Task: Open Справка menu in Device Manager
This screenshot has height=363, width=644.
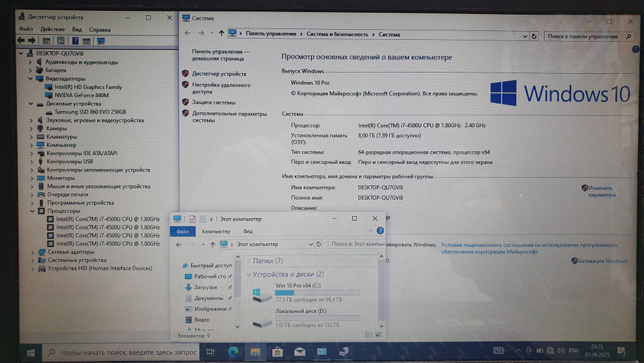Action: 100,30
